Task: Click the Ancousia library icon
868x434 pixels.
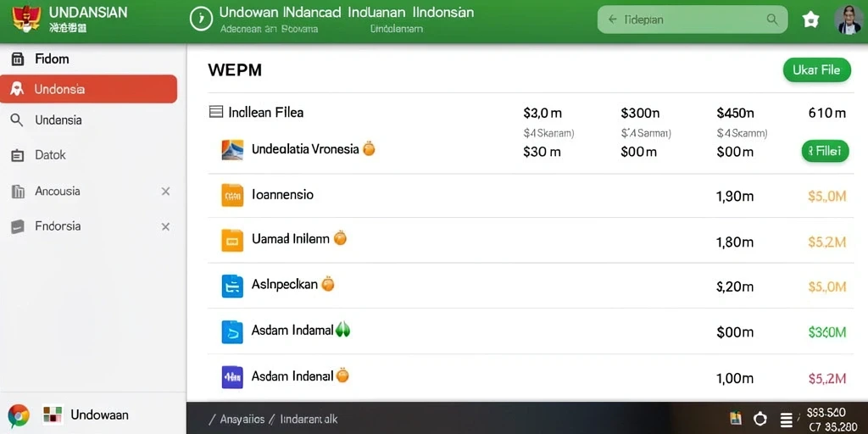Action: (x=18, y=192)
